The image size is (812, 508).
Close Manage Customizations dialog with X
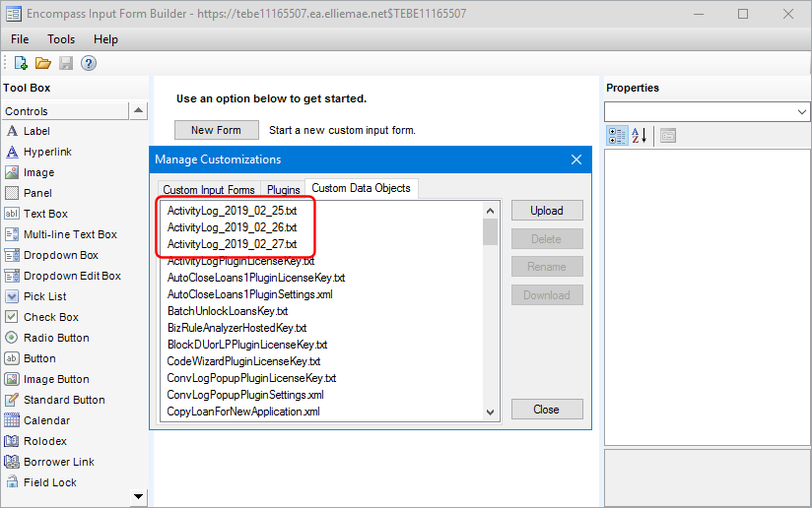point(576,159)
